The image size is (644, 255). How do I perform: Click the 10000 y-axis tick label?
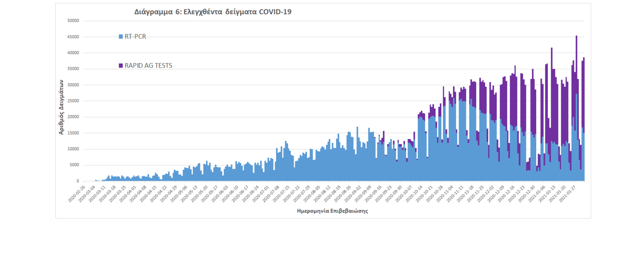(x=73, y=149)
